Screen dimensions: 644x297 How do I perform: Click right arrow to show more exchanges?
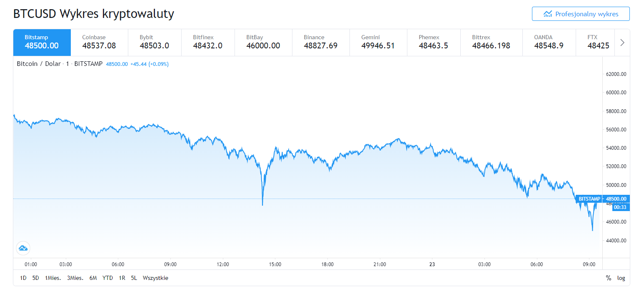pyautogui.click(x=622, y=43)
